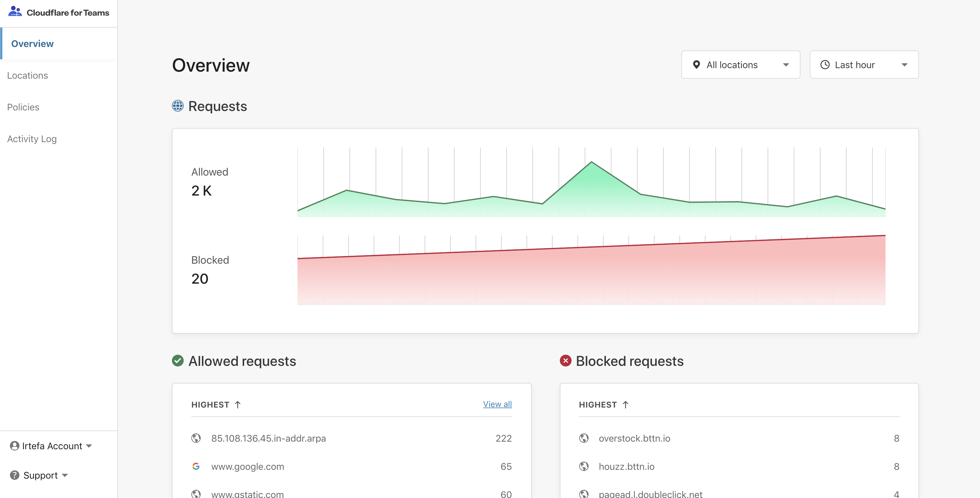Expand the Support menu caret
This screenshot has width=980, height=498.
tap(65, 475)
